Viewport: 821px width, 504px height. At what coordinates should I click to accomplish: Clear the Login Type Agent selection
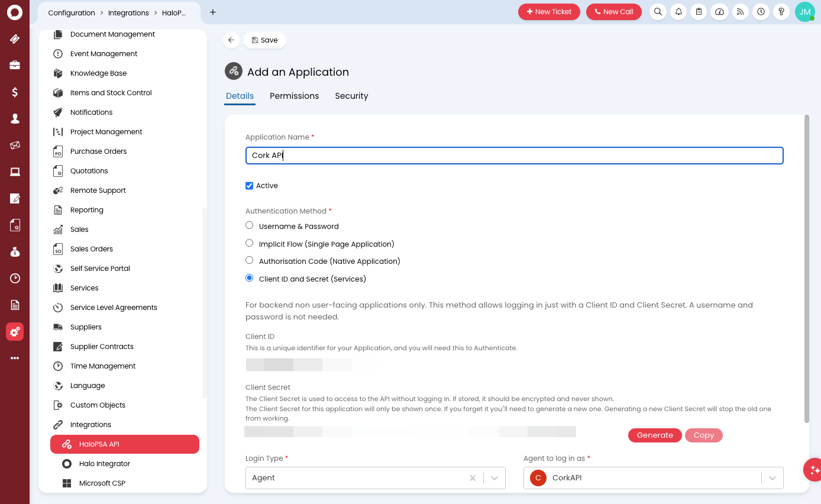(473, 478)
